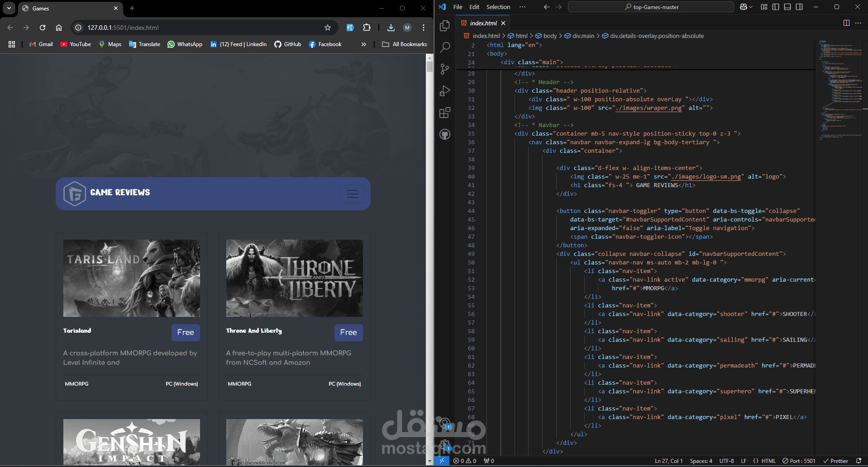Open the Throne and Liberty thumbnail
Screen dimensions: 868x467
coord(295,278)
